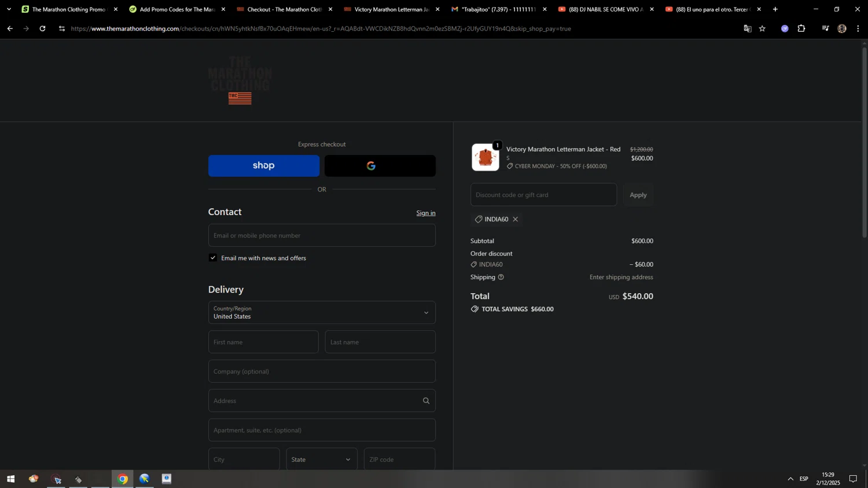Click the Shipping info question mark icon
Viewport: 868px width, 488px height.
(501, 277)
